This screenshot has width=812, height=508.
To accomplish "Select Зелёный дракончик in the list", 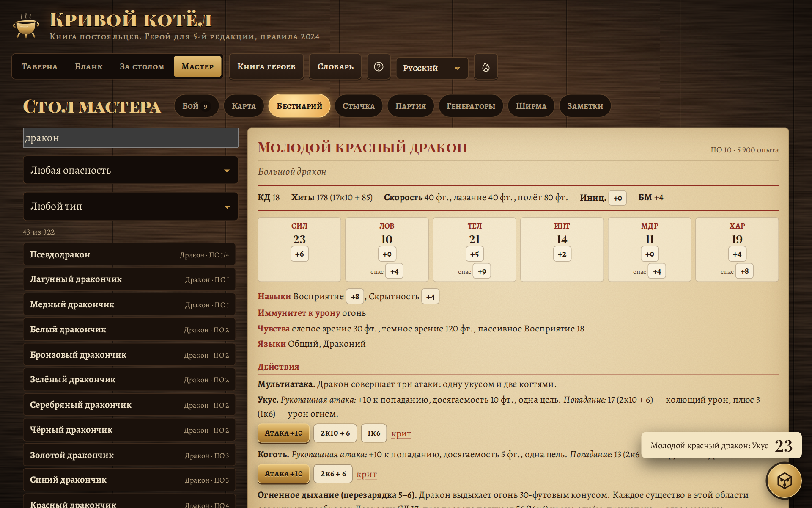I will pos(129,380).
